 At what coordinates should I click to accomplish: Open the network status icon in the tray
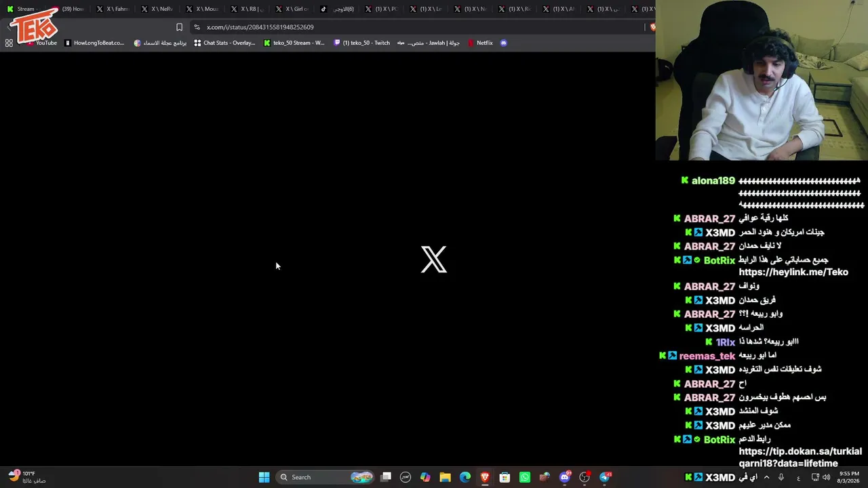click(815, 477)
